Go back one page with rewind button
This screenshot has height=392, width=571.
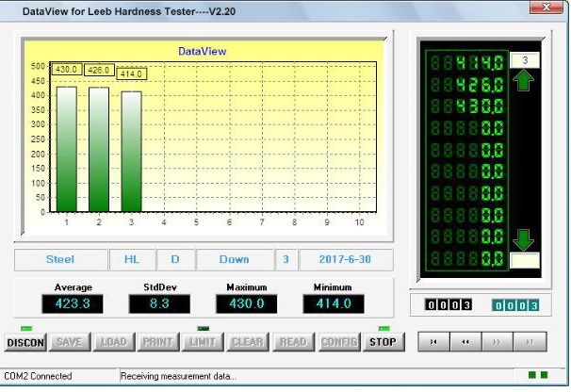465,341
